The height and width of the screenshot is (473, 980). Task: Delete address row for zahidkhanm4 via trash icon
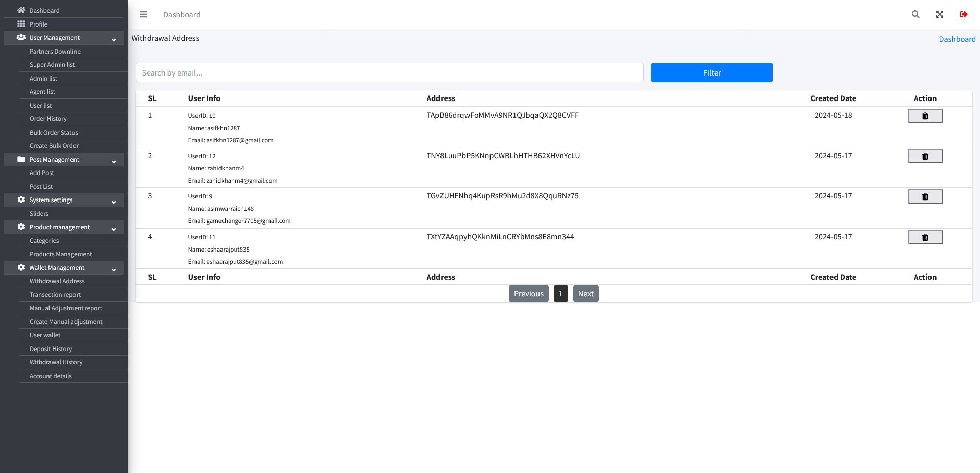pyautogui.click(x=925, y=156)
